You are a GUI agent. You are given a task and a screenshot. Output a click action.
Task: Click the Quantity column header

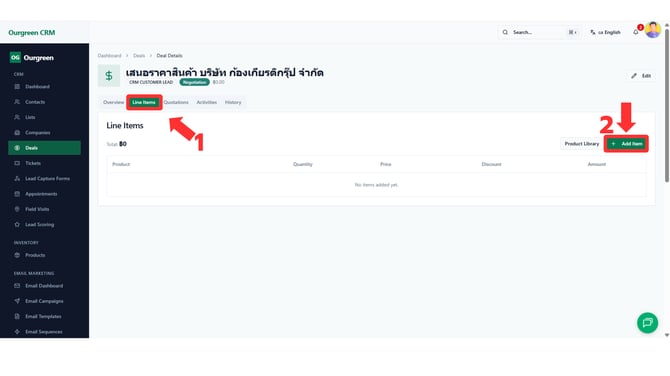pos(303,164)
